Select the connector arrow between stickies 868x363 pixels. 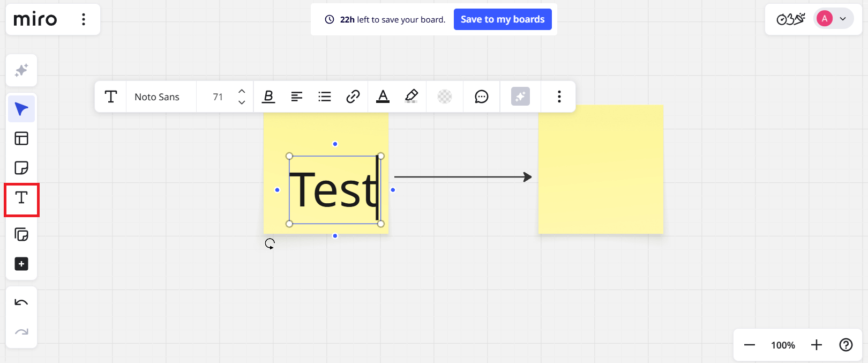463,176
